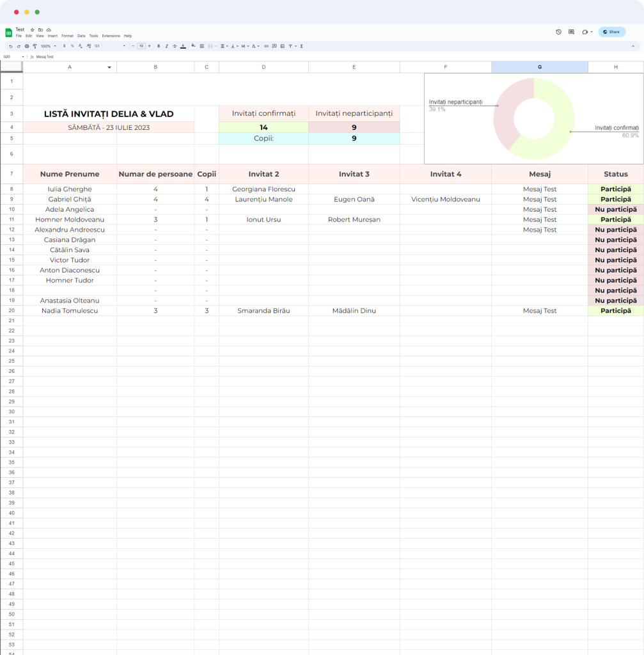Open the zoom 100% dropdown

click(49, 46)
